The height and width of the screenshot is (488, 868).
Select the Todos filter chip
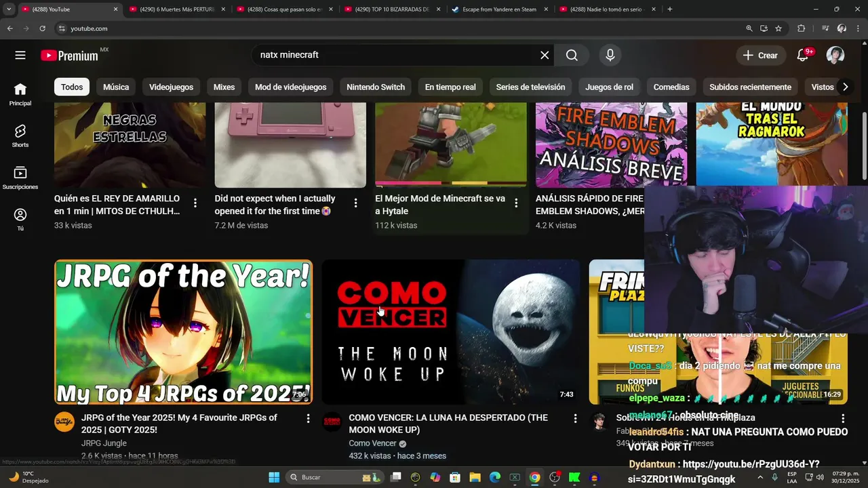pyautogui.click(x=72, y=87)
